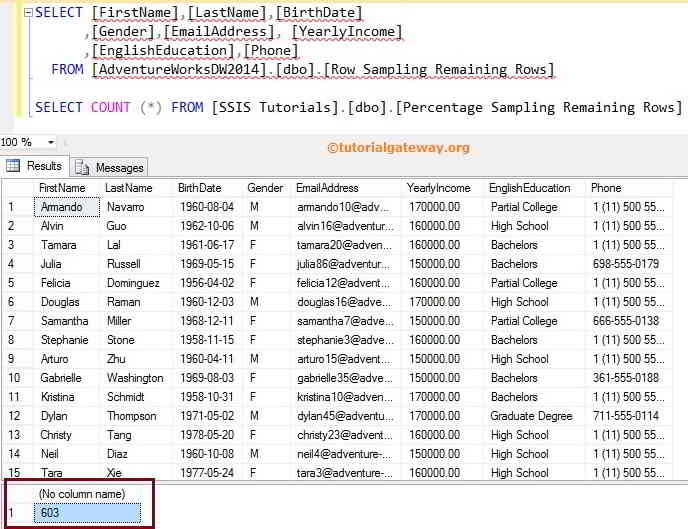Click the Alvin cell
The image size is (688, 529).
[x=67, y=226]
